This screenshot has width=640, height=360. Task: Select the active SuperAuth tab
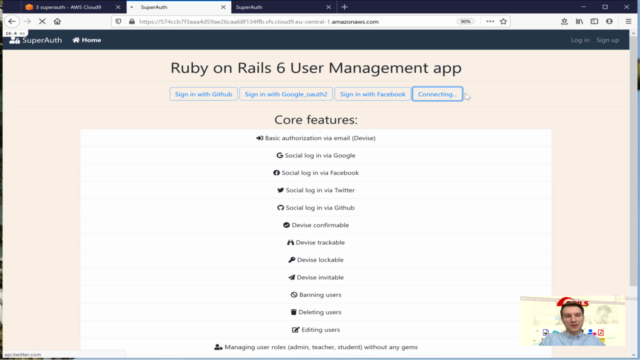(179, 7)
